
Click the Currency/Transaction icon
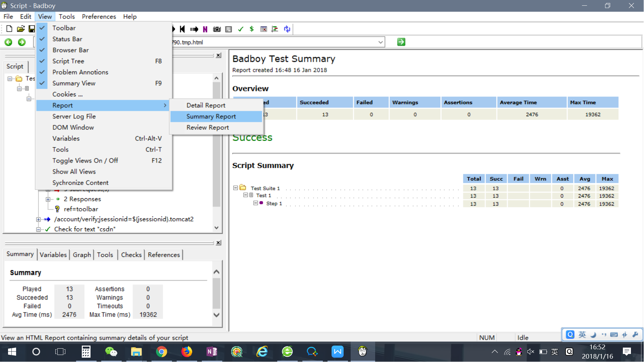(x=252, y=29)
